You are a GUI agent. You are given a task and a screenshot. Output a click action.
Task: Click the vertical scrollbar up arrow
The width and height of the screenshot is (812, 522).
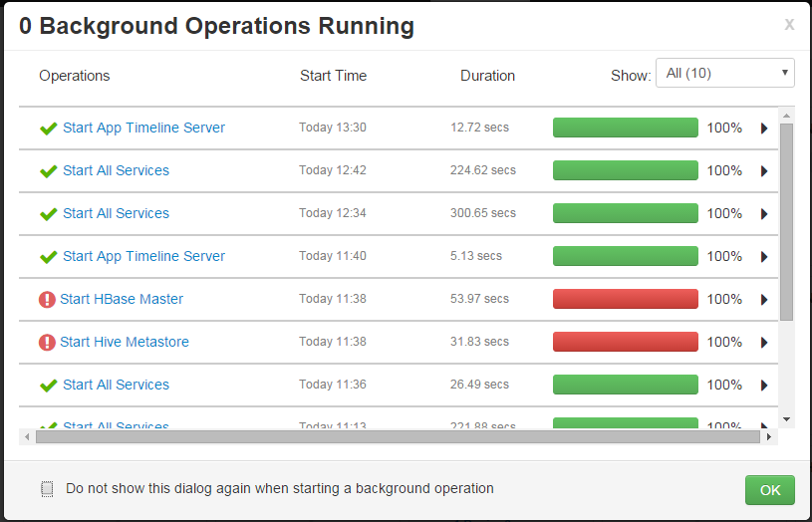click(x=787, y=116)
